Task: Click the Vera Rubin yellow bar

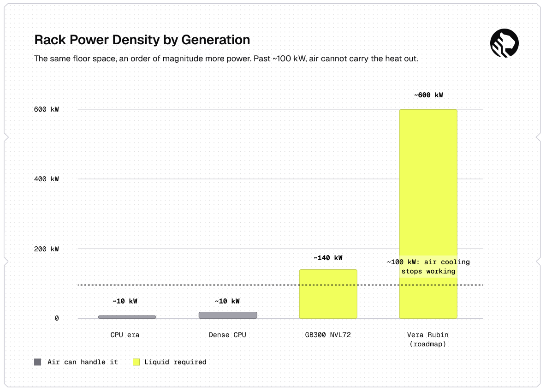Action: 428,214
